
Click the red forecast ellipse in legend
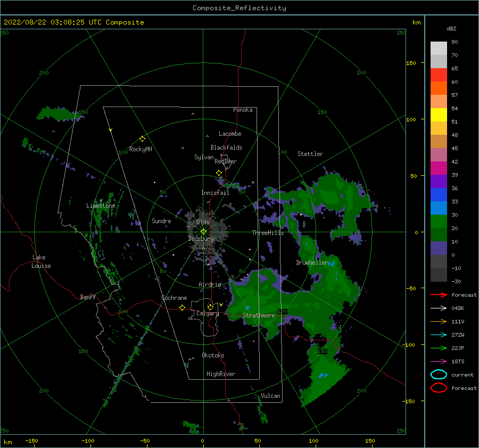tap(439, 388)
